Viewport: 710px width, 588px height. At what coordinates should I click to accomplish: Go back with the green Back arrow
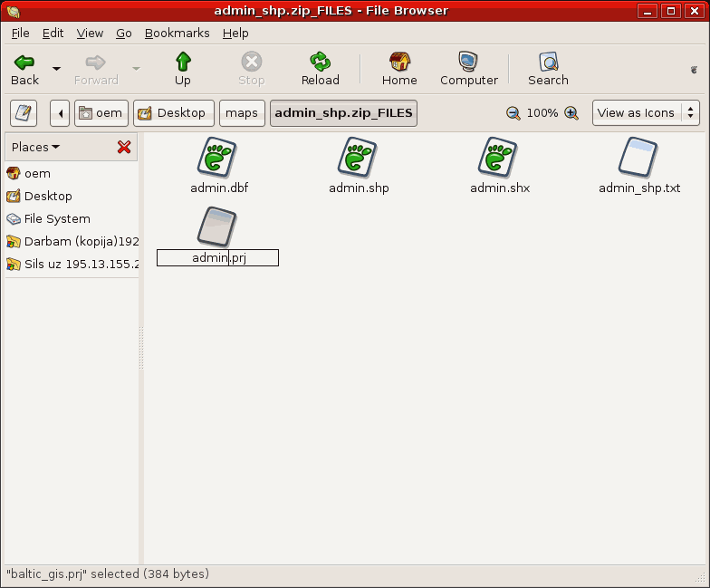click(x=24, y=69)
